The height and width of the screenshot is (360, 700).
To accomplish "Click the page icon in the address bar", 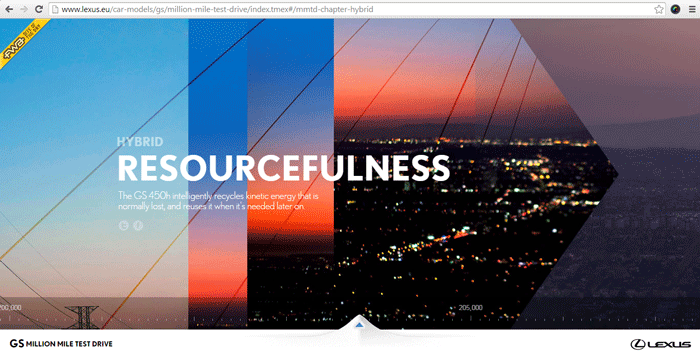I will point(54,9).
